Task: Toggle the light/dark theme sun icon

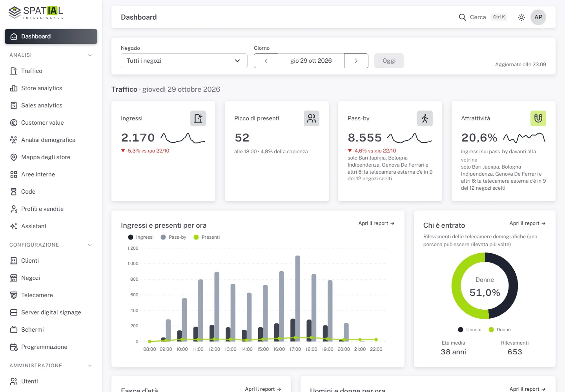Action: coord(521,17)
